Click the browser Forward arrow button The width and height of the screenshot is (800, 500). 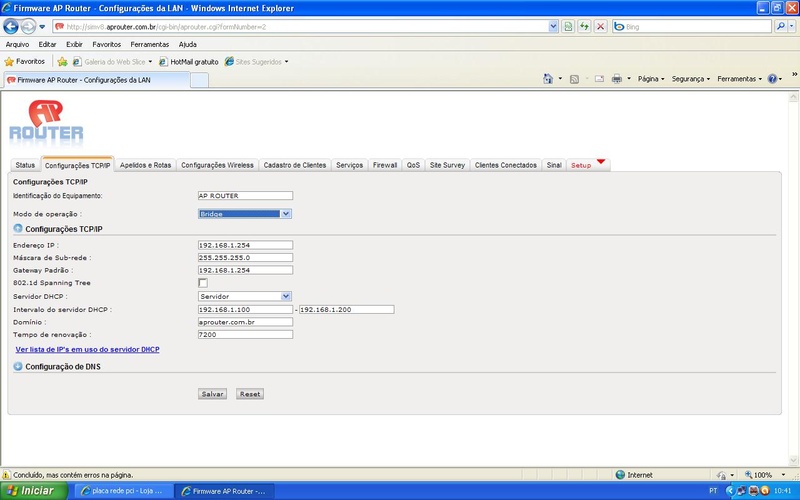[x=28, y=26]
